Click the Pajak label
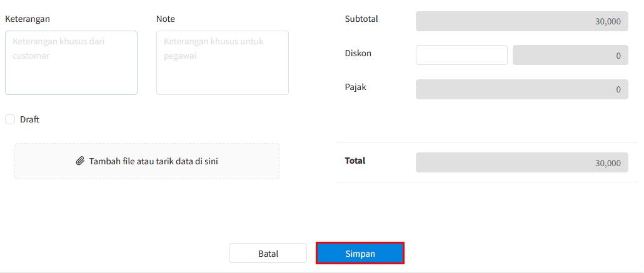 [x=355, y=87]
